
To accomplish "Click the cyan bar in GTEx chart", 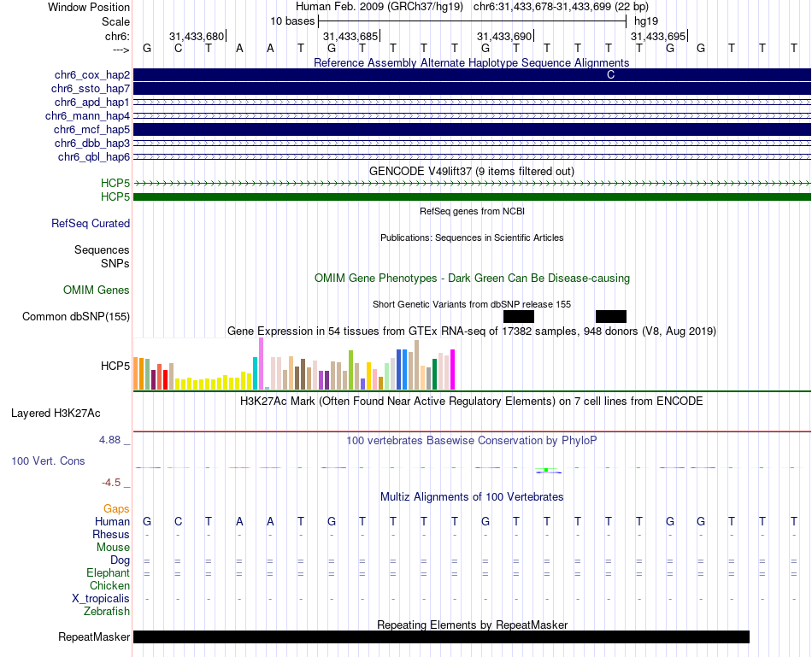I will click(255, 373).
